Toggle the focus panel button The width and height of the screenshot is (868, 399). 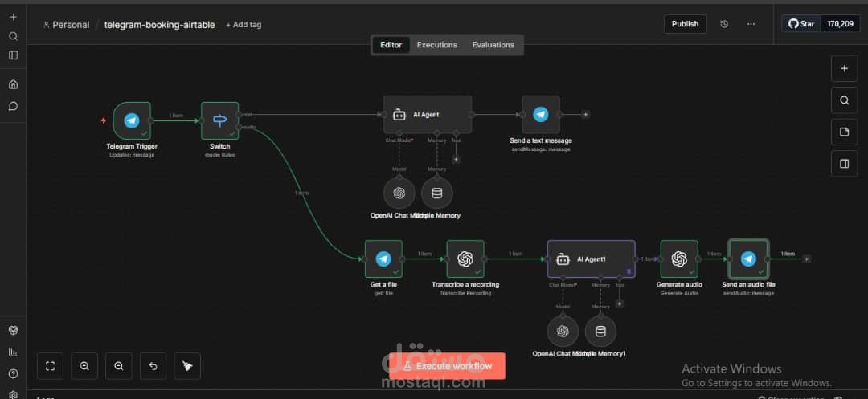(x=844, y=164)
